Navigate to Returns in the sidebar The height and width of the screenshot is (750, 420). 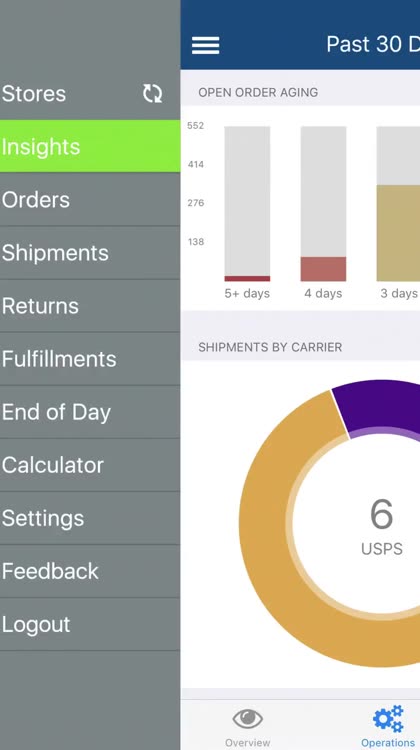coord(90,306)
